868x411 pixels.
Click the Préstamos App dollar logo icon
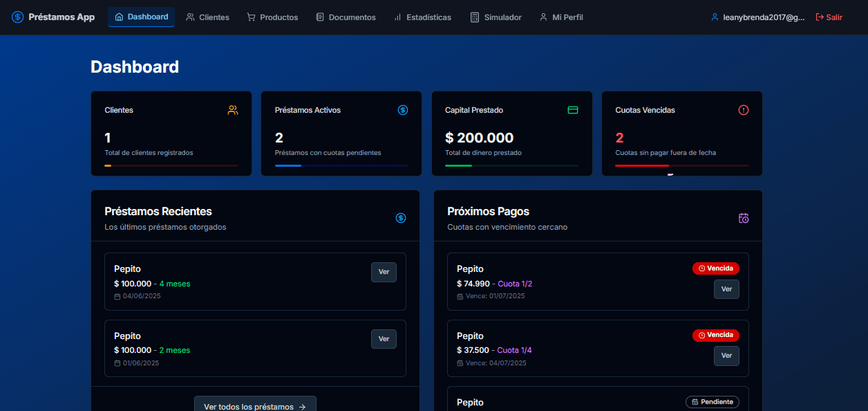coord(17,17)
